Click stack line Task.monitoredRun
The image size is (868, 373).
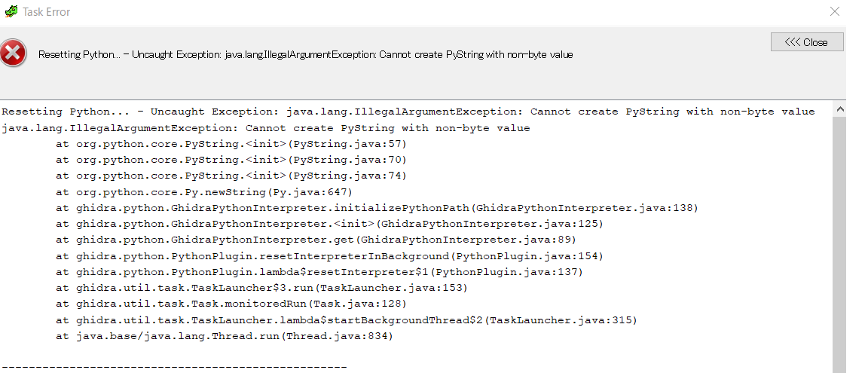point(231,304)
